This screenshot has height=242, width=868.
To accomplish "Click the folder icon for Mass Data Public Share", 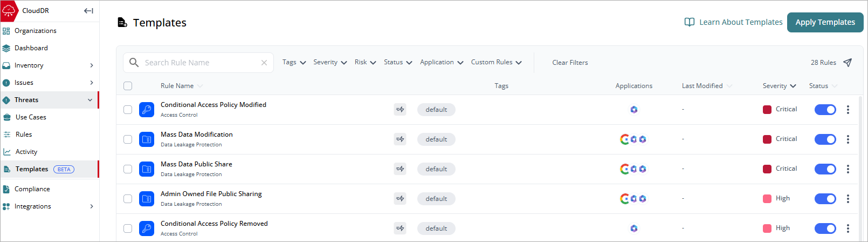I will pyautogui.click(x=147, y=169).
